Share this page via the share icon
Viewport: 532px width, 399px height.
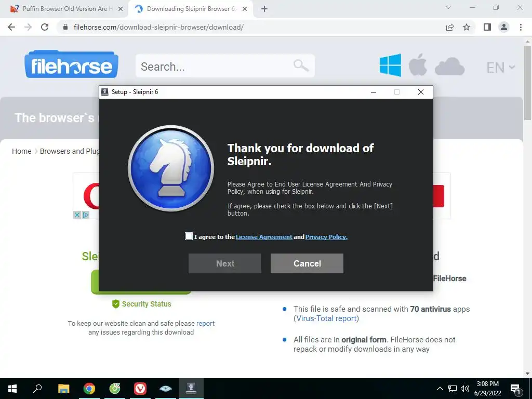click(x=450, y=27)
